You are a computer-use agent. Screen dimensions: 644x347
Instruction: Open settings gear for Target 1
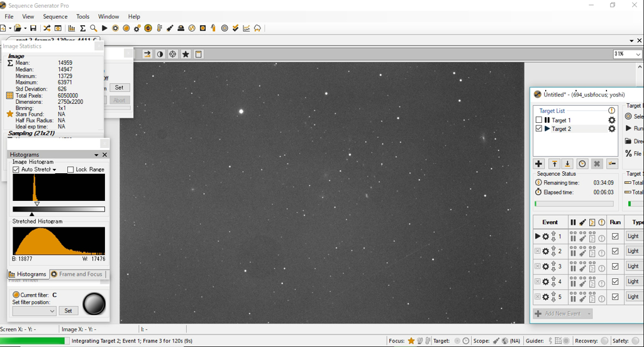[x=612, y=120]
